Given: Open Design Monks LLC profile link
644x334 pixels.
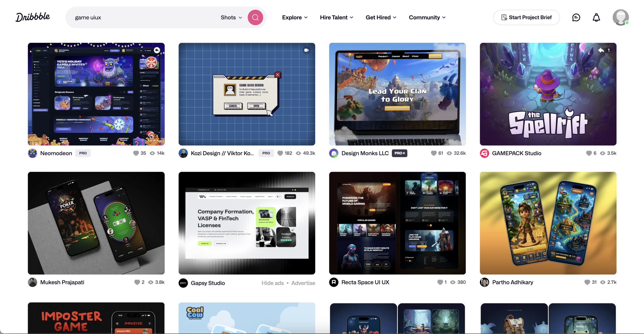Looking at the screenshot, I should coord(365,153).
